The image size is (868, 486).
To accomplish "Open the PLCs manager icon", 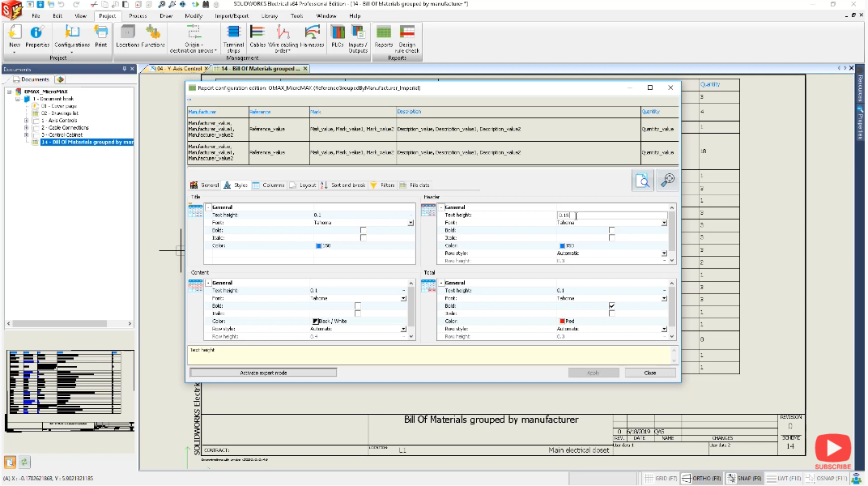I will tap(338, 37).
